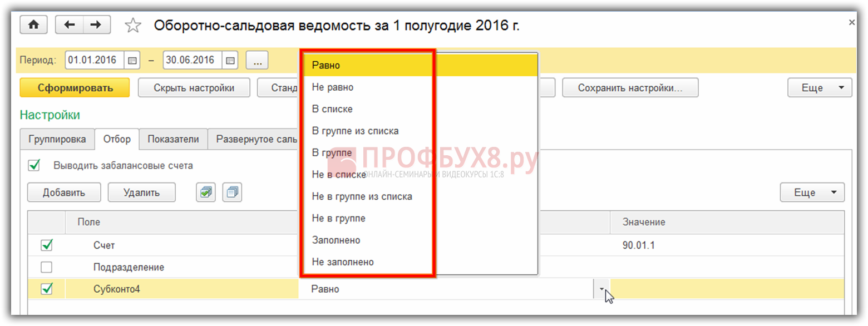Choose Равно in comparison list

coord(421,65)
